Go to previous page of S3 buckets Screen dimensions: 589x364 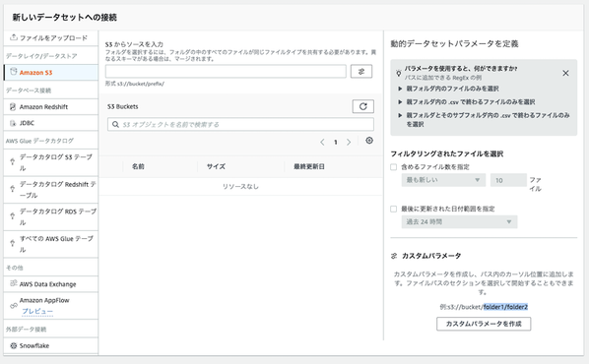pos(322,142)
